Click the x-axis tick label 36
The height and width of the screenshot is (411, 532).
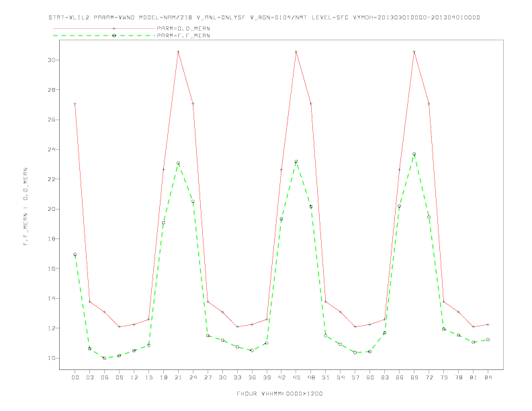[x=252, y=377]
